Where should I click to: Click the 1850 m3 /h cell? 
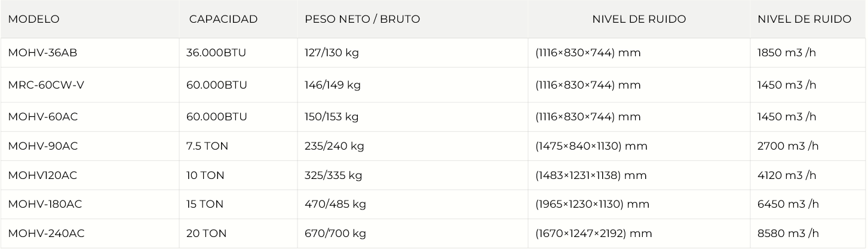pyautogui.click(x=787, y=53)
